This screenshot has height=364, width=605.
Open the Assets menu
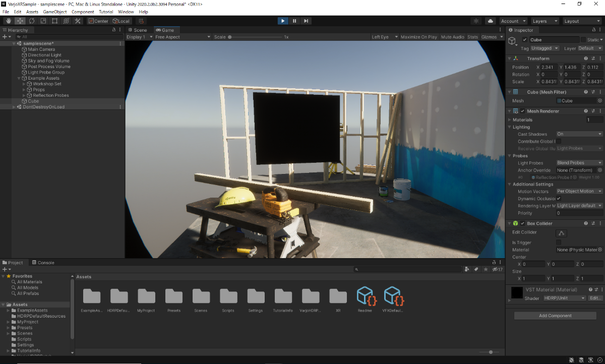32,12
